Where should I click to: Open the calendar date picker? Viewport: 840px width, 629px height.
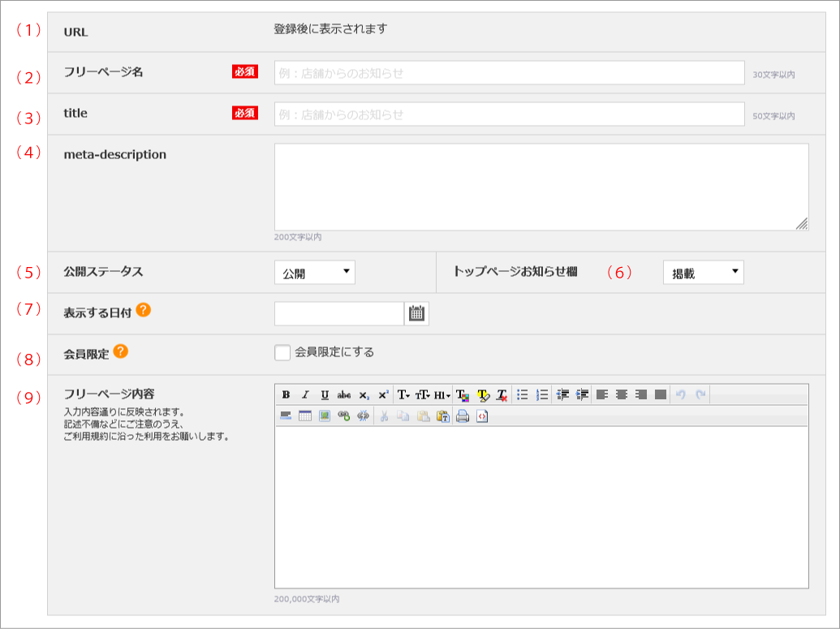416,313
